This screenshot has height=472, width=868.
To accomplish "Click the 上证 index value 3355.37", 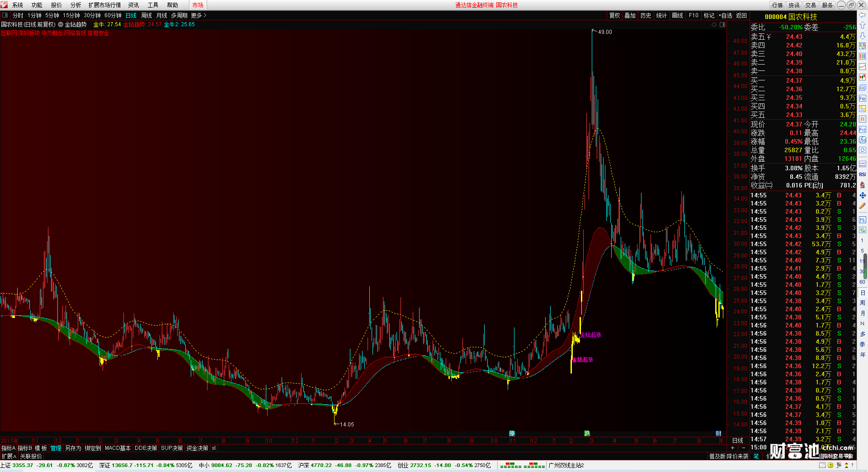I will (23, 465).
